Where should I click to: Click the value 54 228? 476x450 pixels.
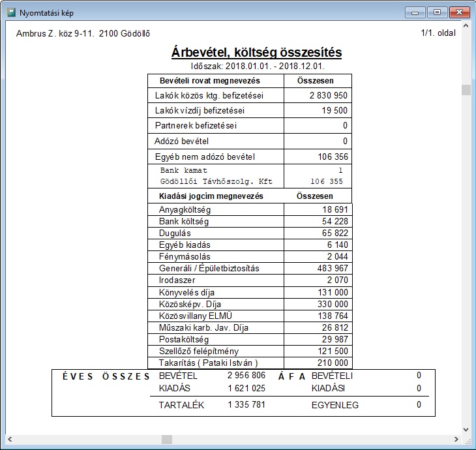(335, 221)
